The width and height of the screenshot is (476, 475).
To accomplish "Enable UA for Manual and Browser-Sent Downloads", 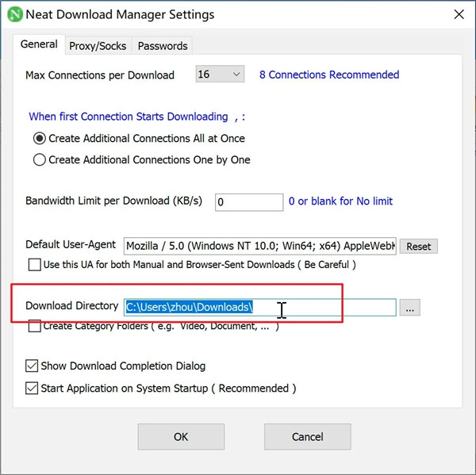I will pos(34,264).
